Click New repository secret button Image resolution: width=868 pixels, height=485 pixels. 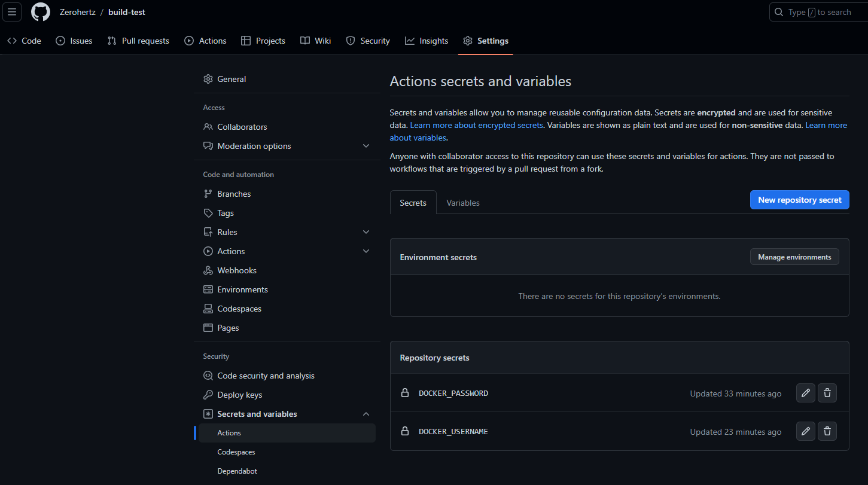coord(800,200)
